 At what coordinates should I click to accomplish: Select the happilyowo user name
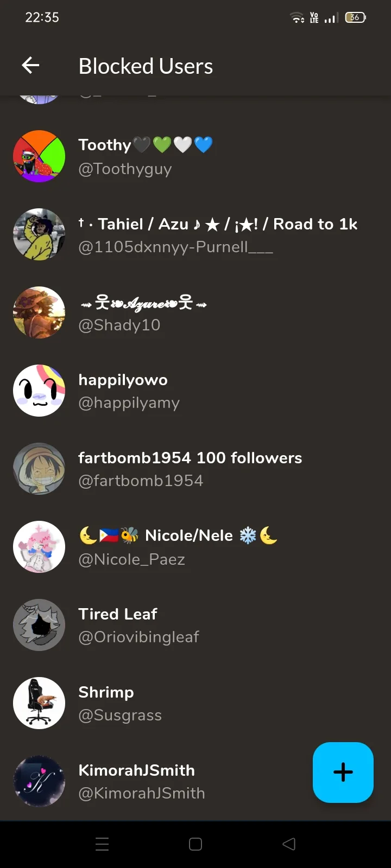click(123, 380)
